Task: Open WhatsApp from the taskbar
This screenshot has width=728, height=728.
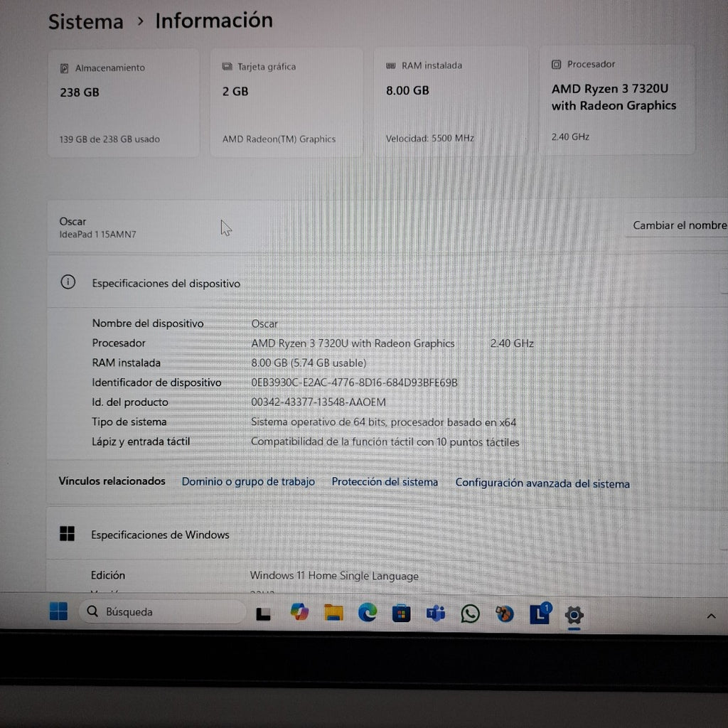Action: [470, 614]
